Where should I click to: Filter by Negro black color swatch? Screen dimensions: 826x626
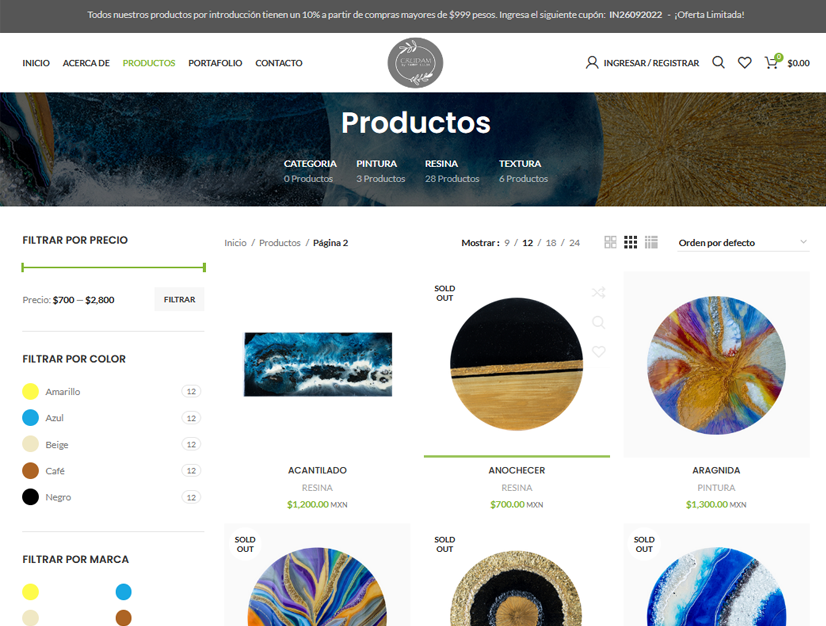(x=31, y=497)
